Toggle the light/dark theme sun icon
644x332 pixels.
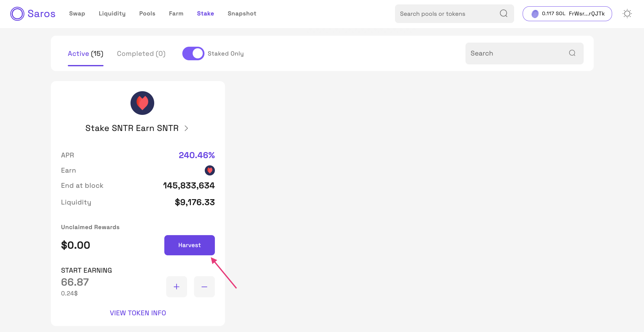pyautogui.click(x=627, y=14)
